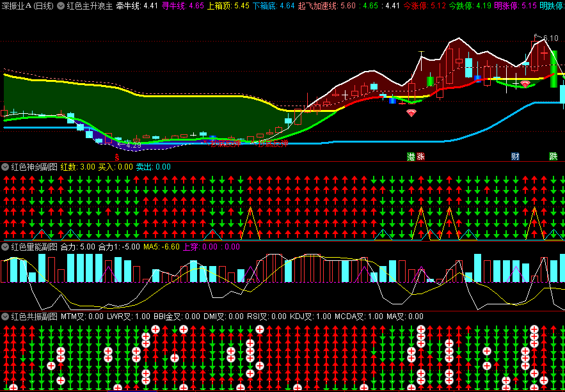Expand the 红色共振副图 panel menu arrow
The height and width of the screenshot is (392, 565).
point(5,317)
